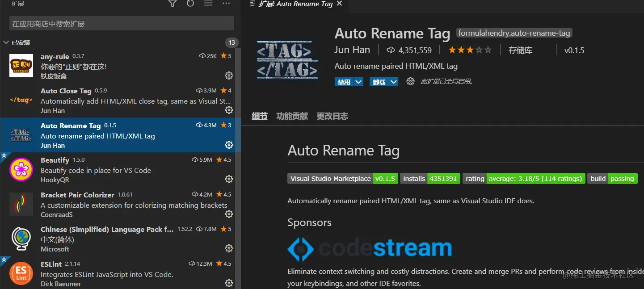Click the any-rule extension icon
The height and width of the screenshot is (289, 644).
coord(21,66)
